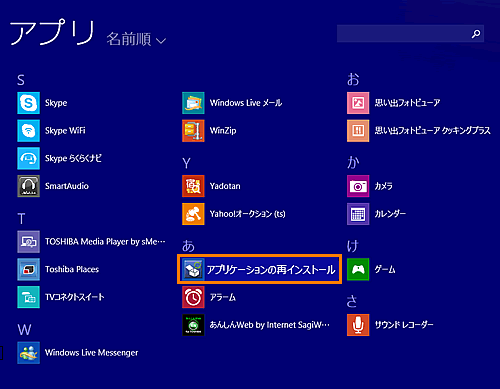500x389 pixels.
Task: Launch the カメラ camera icon
Action: (x=358, y=186)
